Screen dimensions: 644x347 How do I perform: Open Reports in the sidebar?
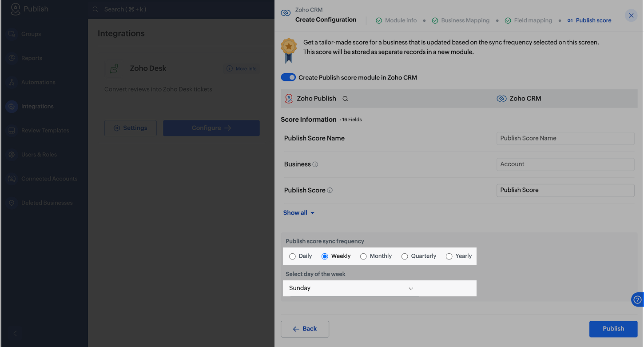pos(32,58)
